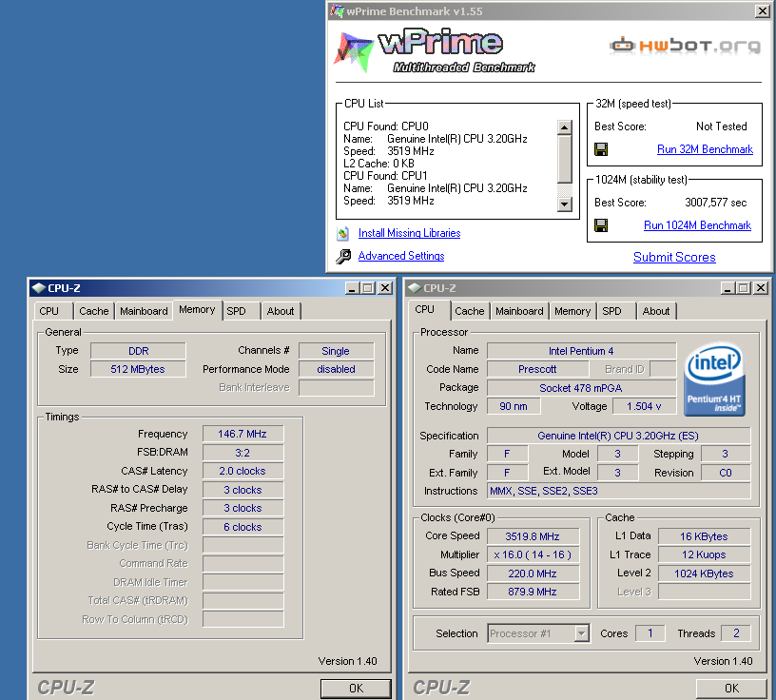Switch to Cache tab in left CPU-Z
Screen dimensions: 776x700
[x=93, y=311]
